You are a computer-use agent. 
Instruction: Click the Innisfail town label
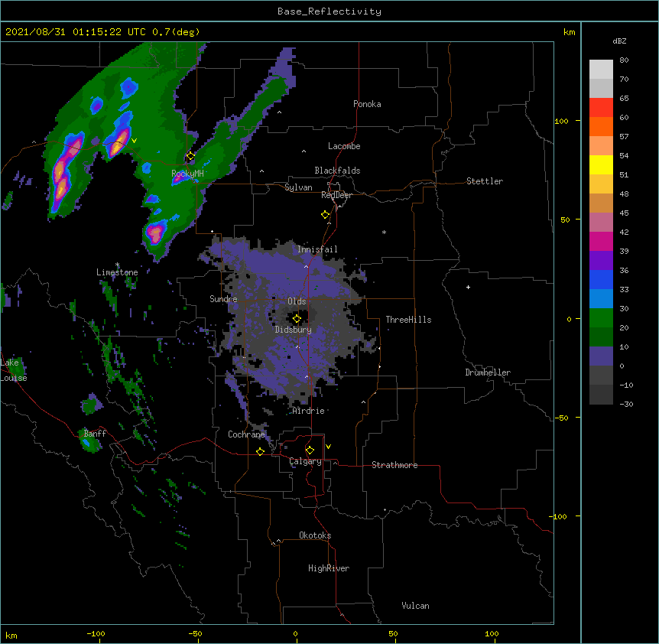317,249
